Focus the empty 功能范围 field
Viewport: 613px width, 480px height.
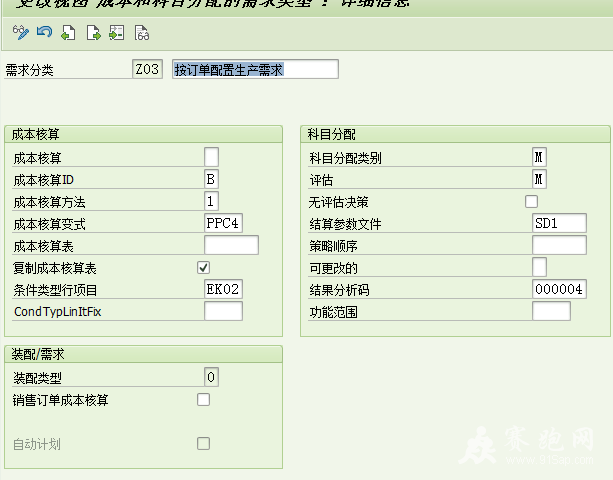click(551, 311)
